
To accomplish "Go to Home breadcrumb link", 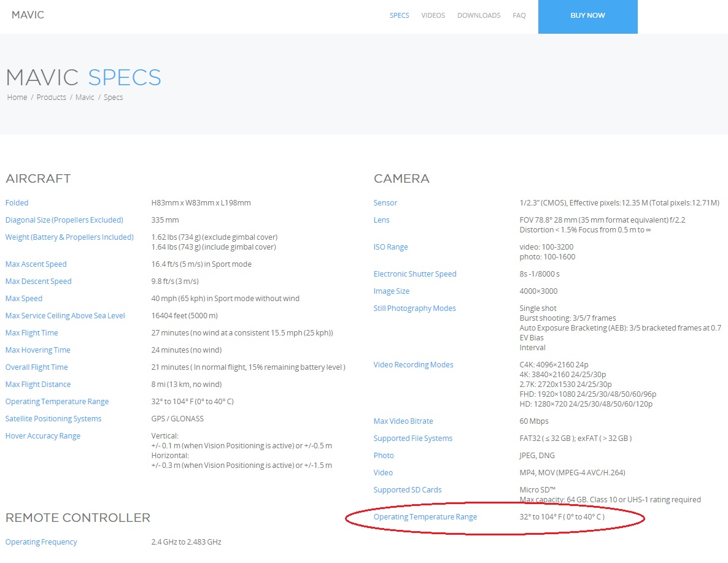I will pos(17,98).
